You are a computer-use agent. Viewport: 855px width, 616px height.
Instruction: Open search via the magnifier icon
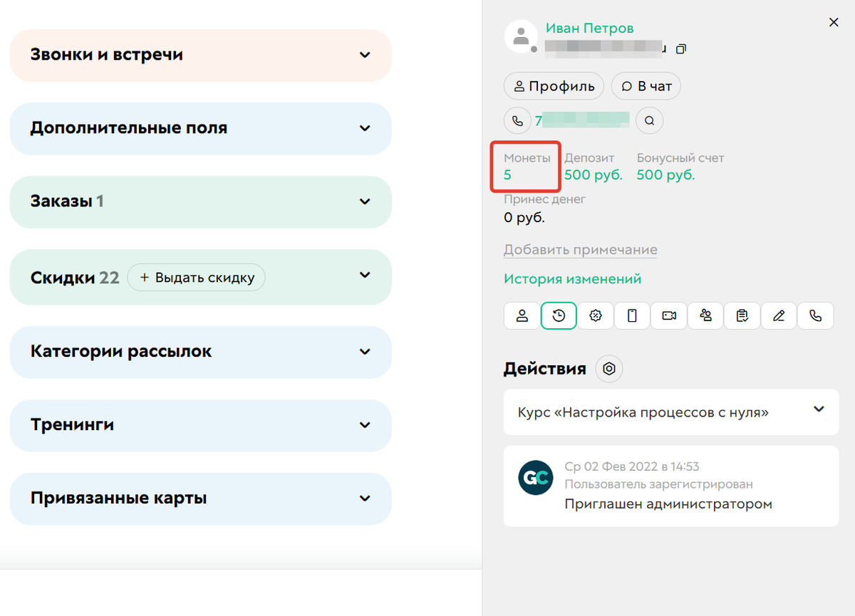coord(649,120)
